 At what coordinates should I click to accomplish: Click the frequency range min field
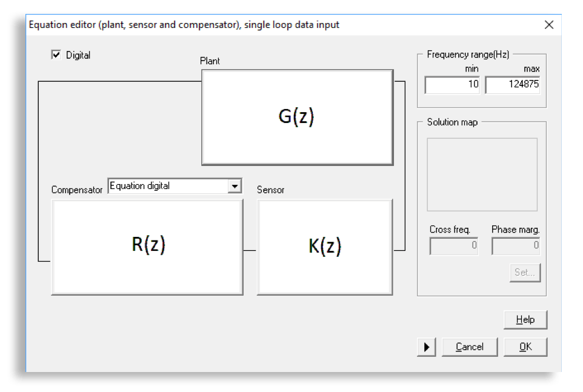452,85
